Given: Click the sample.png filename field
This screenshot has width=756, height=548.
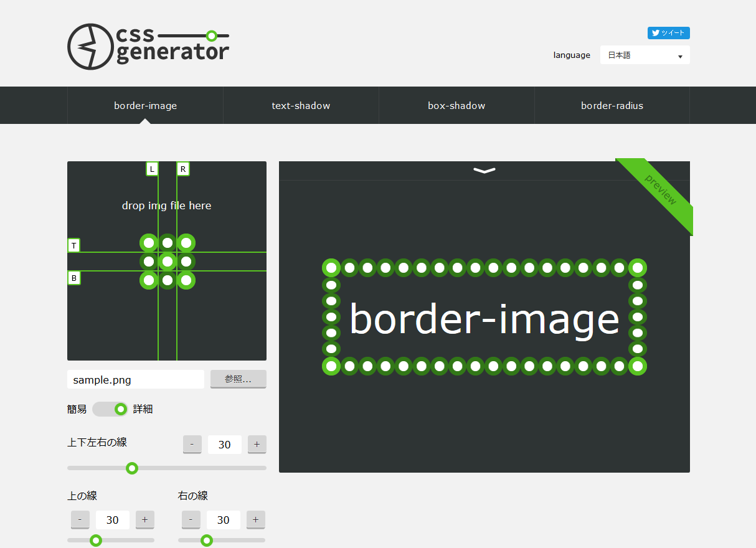Looking at the screenshot, I should coord(135,379).
